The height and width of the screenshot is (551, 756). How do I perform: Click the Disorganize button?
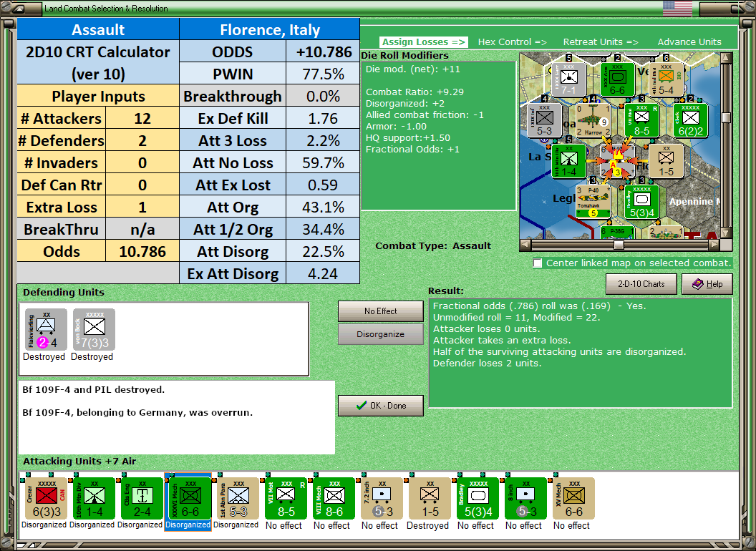tap(381, 334)
